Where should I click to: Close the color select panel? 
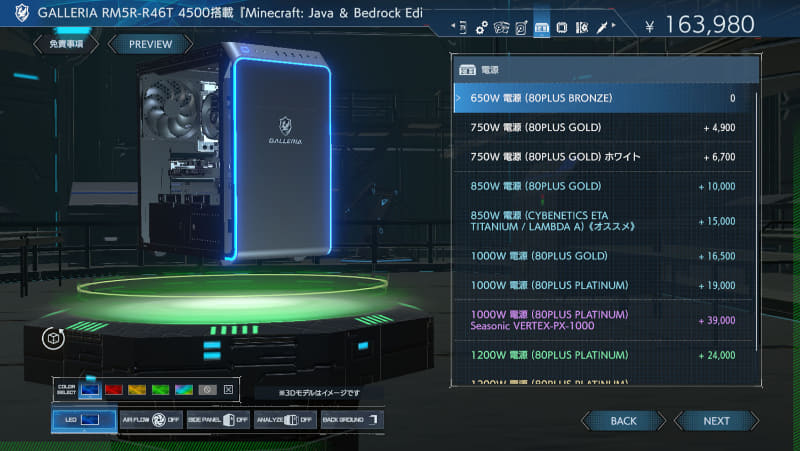pos(229,389)
